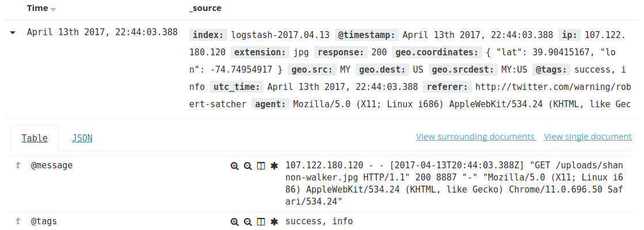The height and width of the screenshot is (230, 644).
Task: Filter out value on @tags row
Action: pos(247,222)
